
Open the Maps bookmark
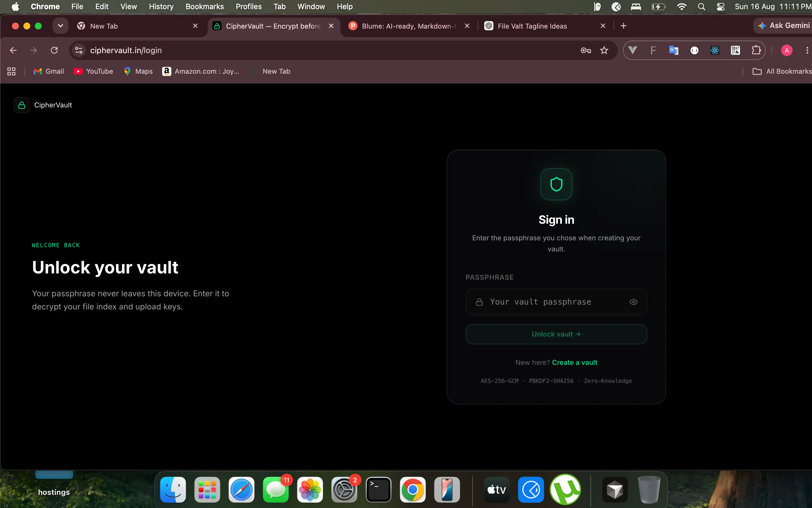pos(138,71)
